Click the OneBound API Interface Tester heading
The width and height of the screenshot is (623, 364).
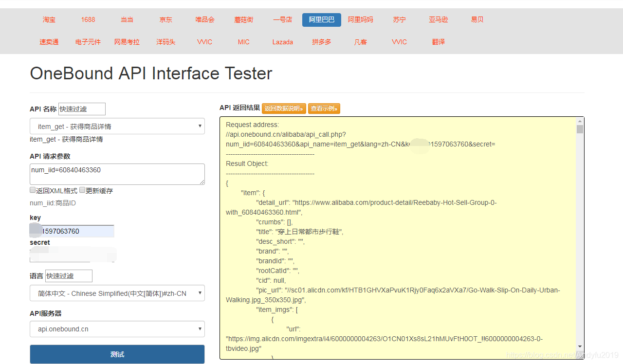(x=151, y=73)
